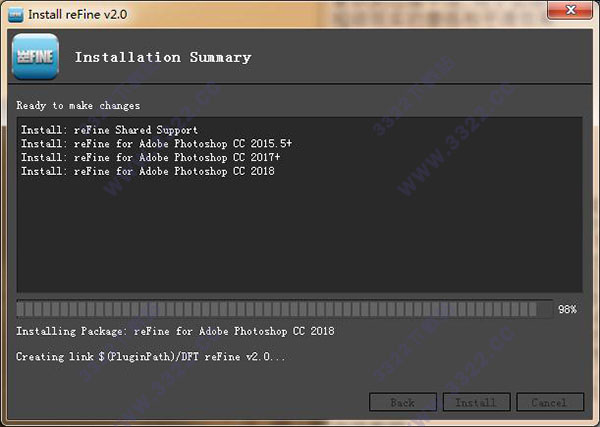Image resolution: width=600 pixels, height=427 pixels.
Task: Click the installation progress bar
Action: coord(285,309)
